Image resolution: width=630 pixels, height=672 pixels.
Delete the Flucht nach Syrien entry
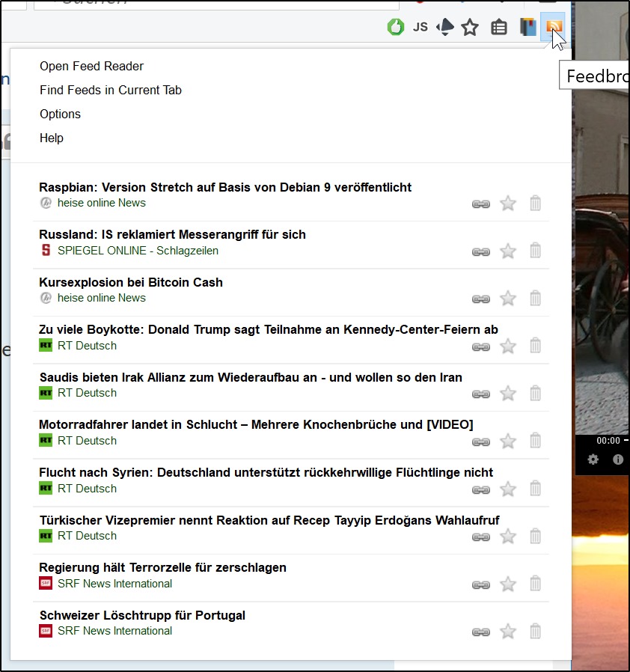[x=535, y=488]
